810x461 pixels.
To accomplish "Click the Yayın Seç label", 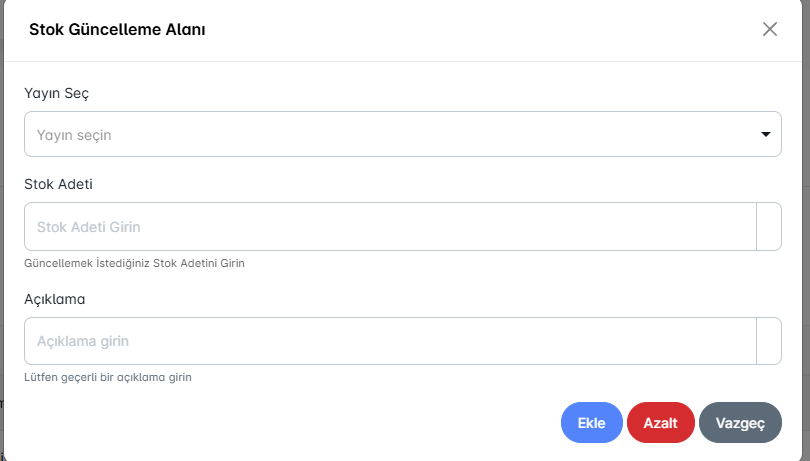I will [x=57, y=93].
